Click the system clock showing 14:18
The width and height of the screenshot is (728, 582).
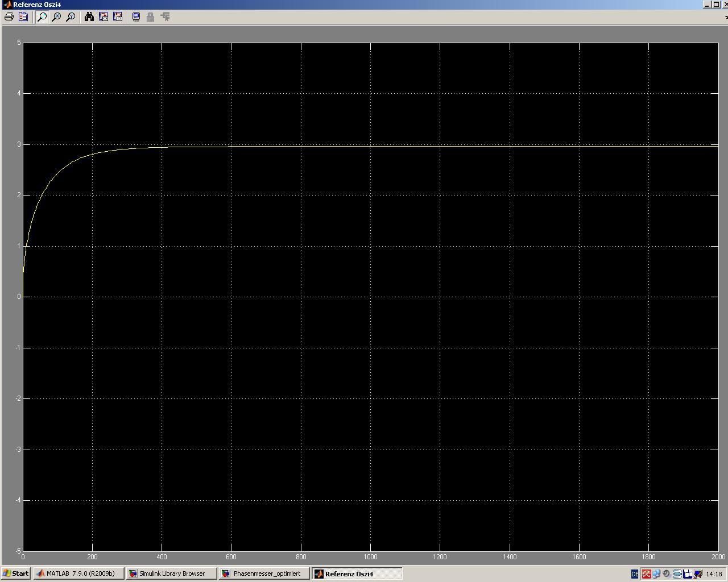pos(714,574)
